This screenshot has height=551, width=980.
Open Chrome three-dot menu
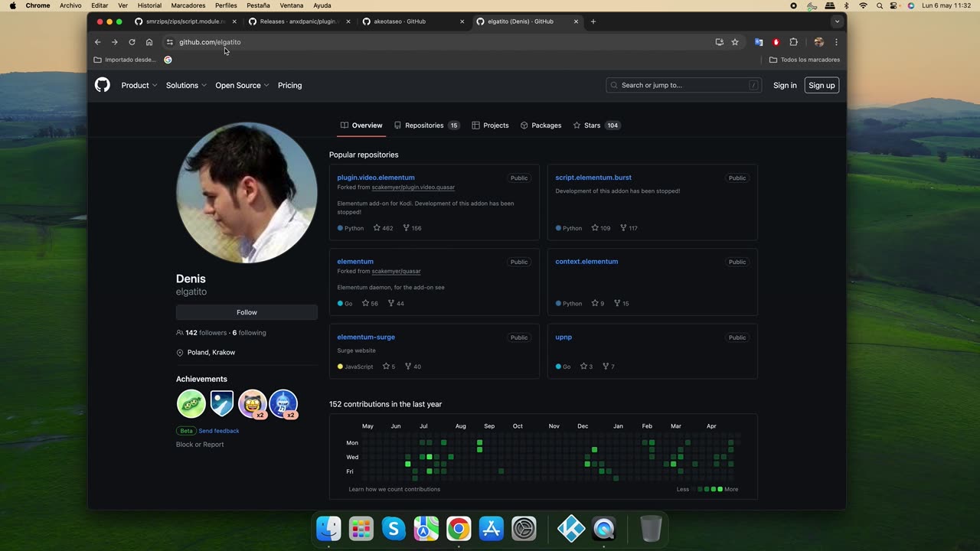click(836, 42)
